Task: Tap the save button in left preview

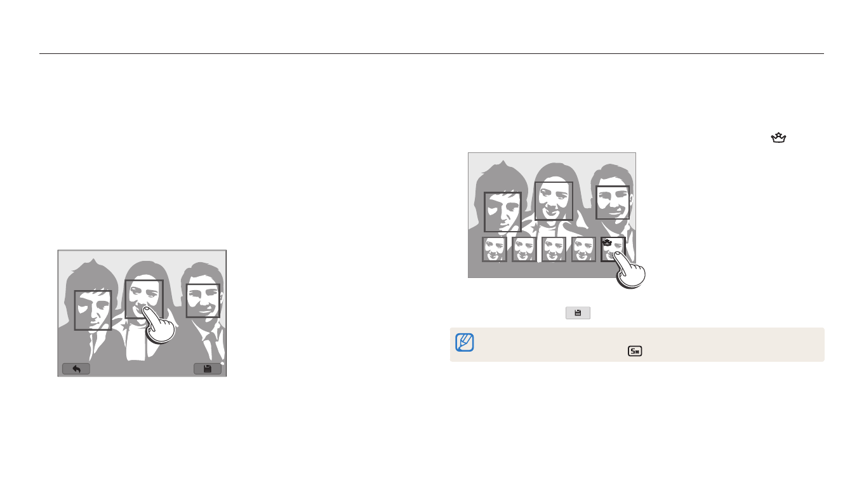Action: tap(208, 369)
